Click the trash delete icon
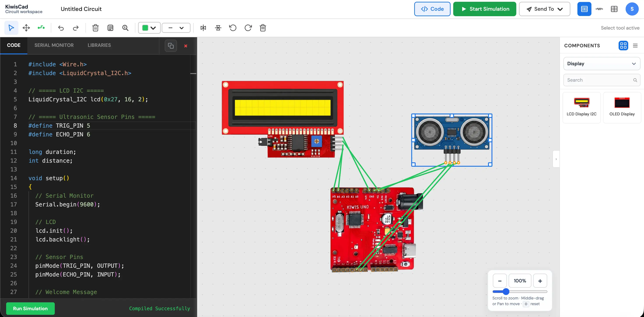Image resolution: width=644 pixels, height=317 pixels. pos(95,28)
